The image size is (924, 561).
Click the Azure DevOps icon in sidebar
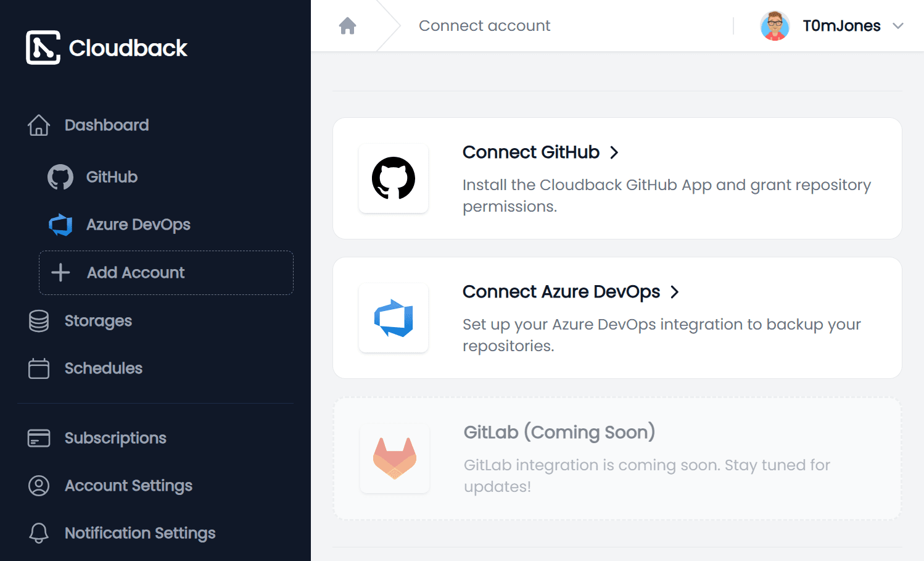click(60, 225)
